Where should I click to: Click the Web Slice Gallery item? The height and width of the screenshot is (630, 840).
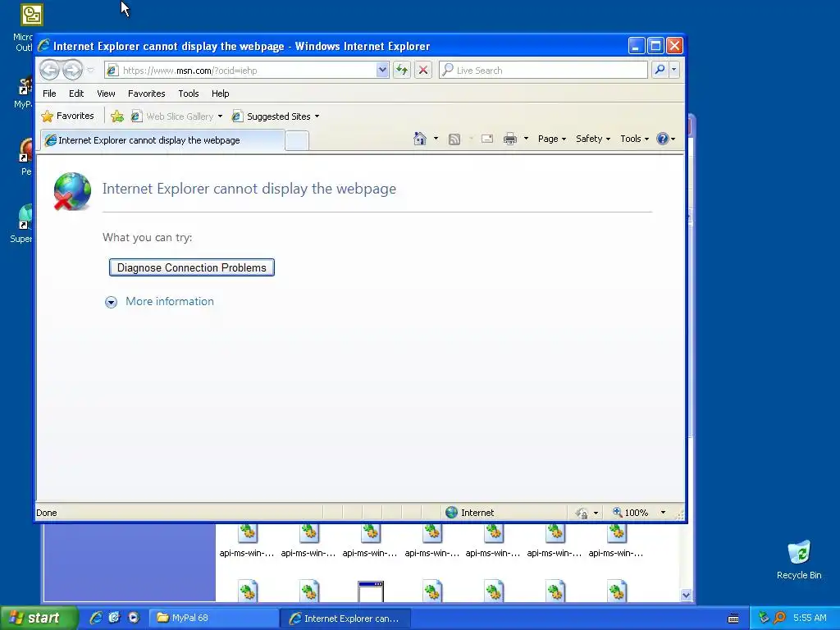(172, 116)
